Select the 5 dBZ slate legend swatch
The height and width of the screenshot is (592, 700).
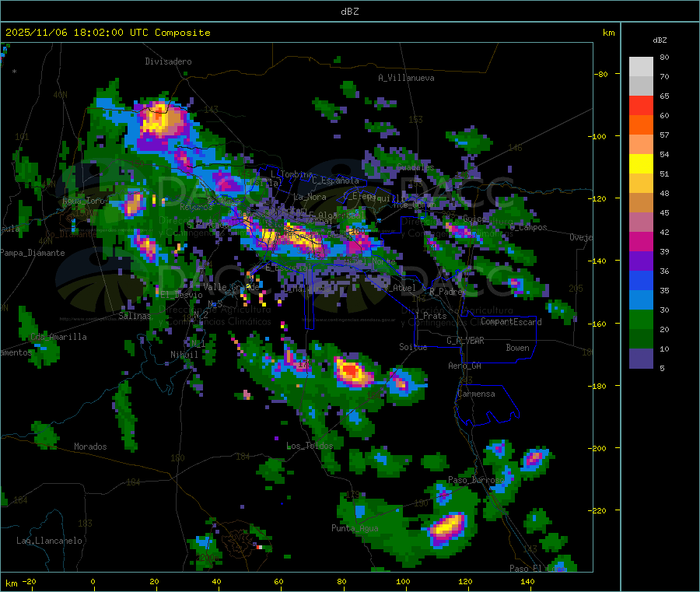click(641, 359)
